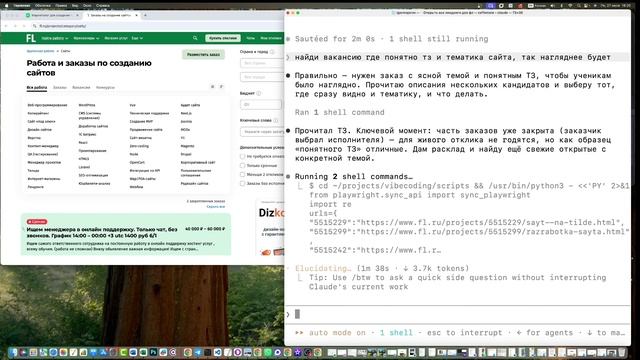Click the 'Сайты' breadcrumb
Viewport: 640px width, 360px height.
click(65, 51)
